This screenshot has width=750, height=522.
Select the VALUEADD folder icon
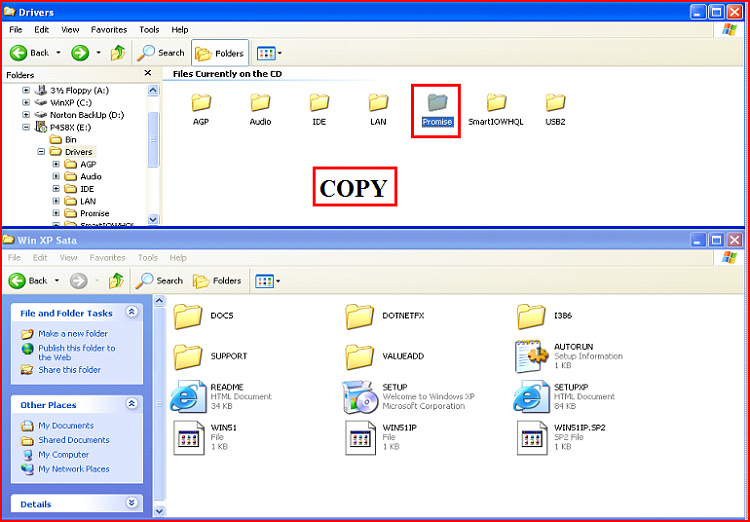point(360,357)
